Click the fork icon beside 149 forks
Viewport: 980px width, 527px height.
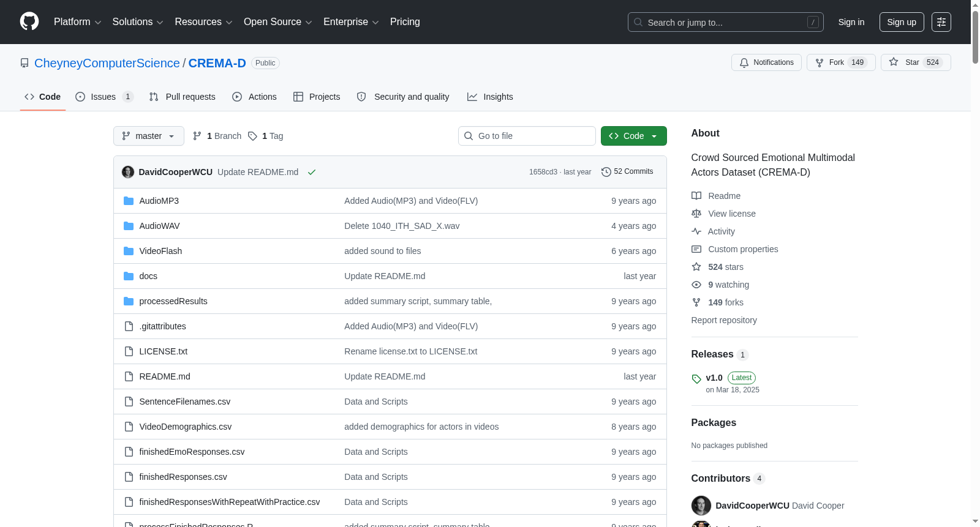pyautogui.click(x=696, y=302)
